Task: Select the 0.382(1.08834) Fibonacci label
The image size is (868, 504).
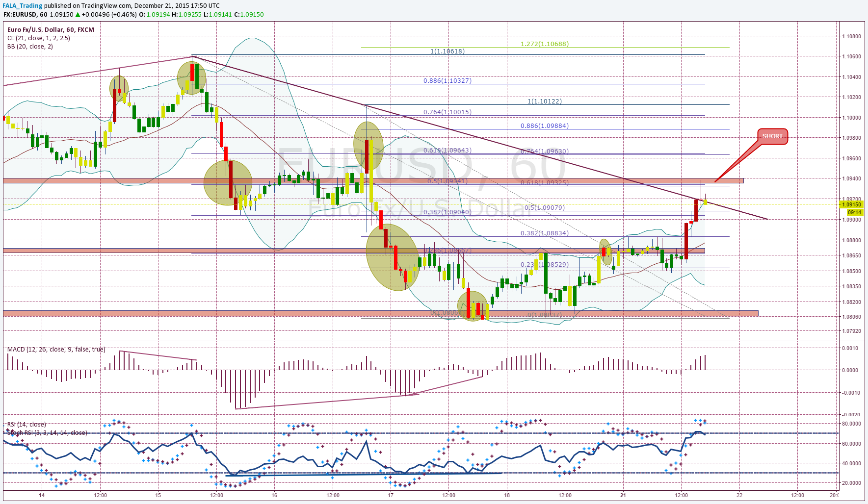Action: coord(545,233)
